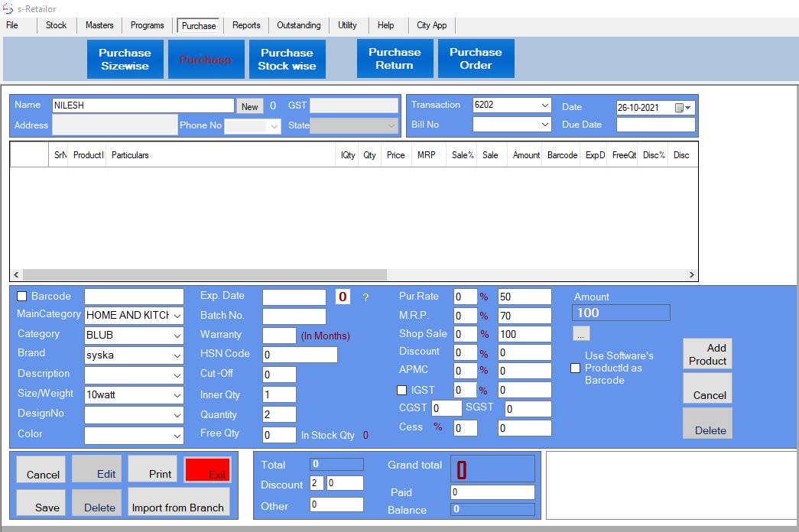Image resolution: width=799 pixels, height=532 pixels.
Task: Open the Masters menu
Action: (x=99, y=25)
